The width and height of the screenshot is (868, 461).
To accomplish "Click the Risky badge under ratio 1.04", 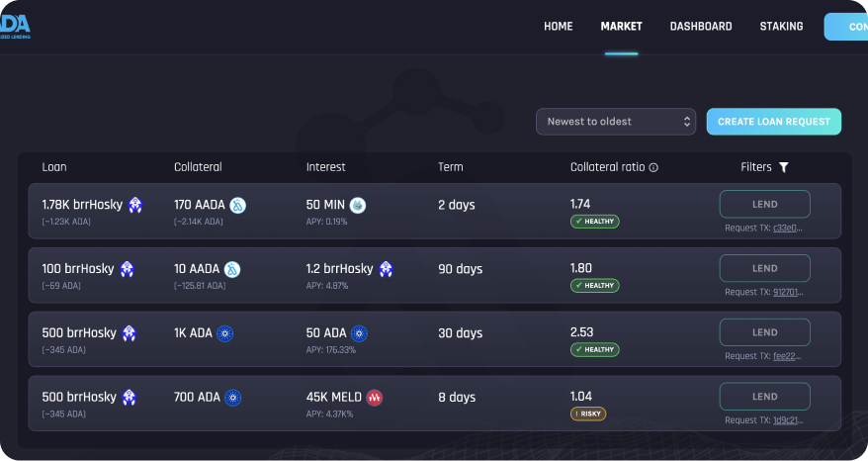I will click(x=588, y=415).
